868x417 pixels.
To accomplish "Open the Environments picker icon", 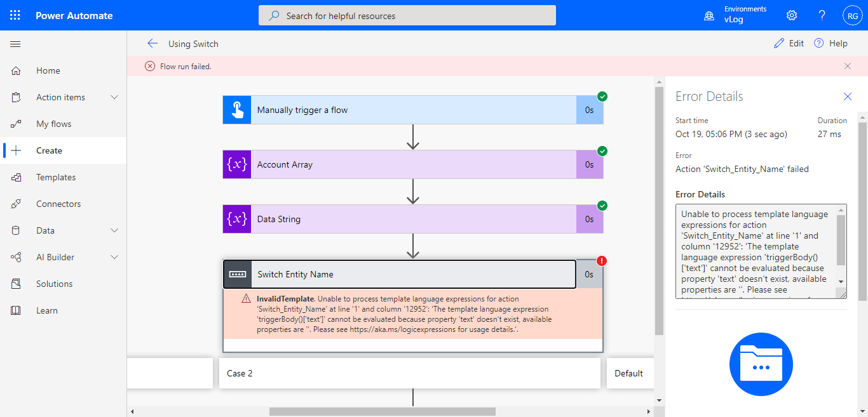I will click(709, 16).
